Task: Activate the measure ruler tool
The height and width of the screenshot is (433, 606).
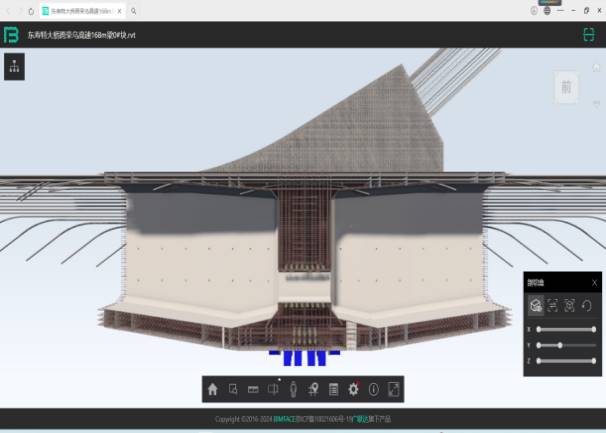Action: click(x=253, y=389)
